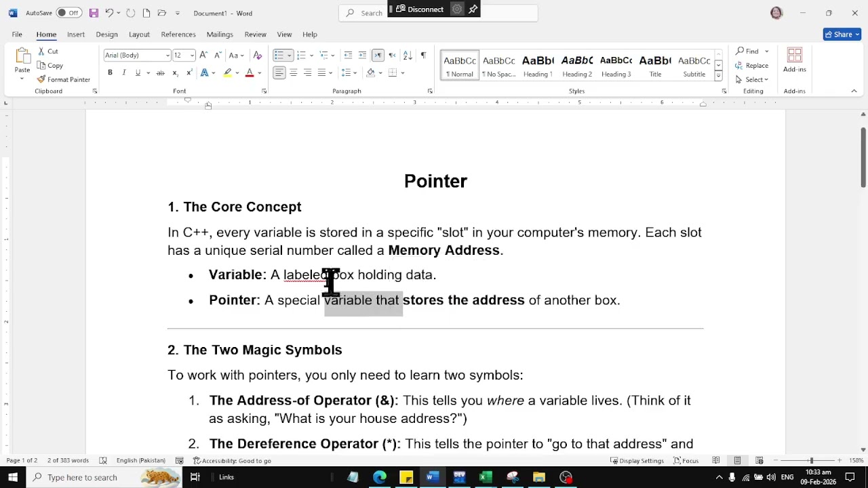Click the Share button
The image size is (868, 488).
click(842, 34)
